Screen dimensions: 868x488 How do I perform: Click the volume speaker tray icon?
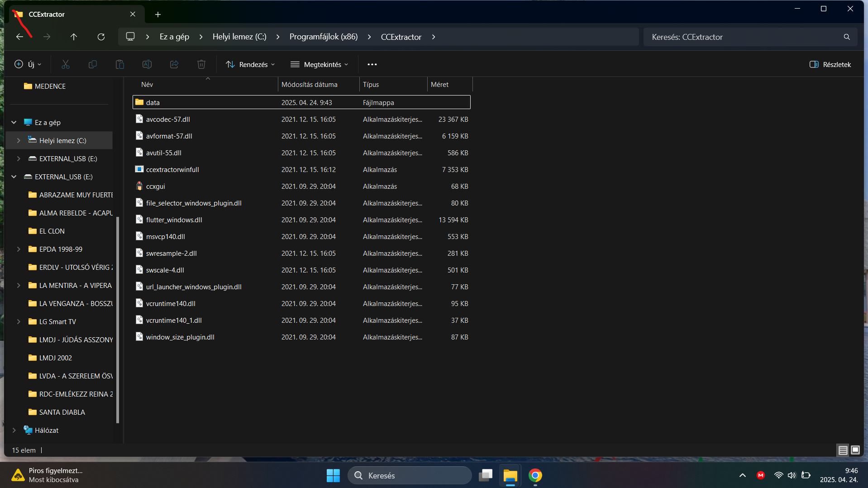point(792,475)
